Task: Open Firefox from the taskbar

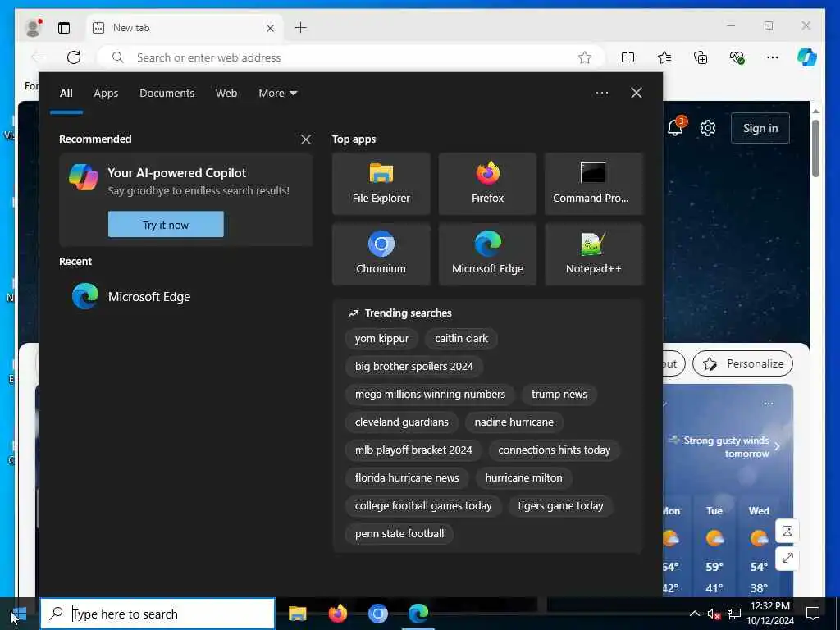Action: point(337,614)
